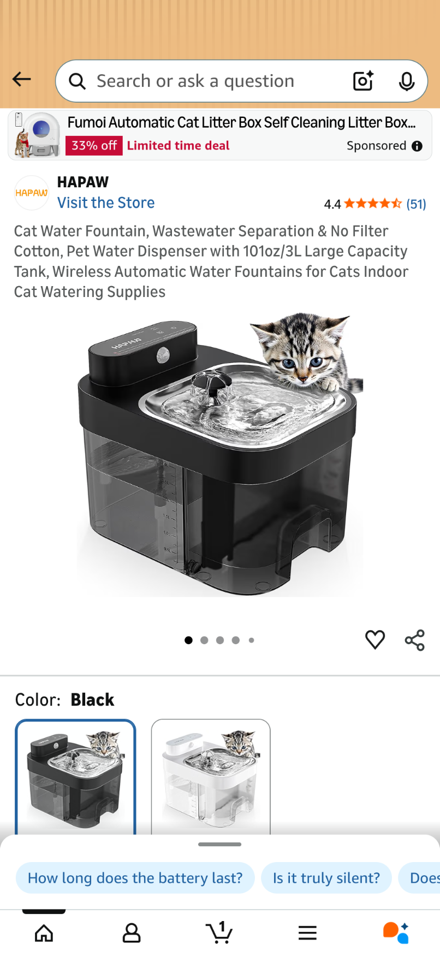Tap the back arrow icon

tap(22, 80)
